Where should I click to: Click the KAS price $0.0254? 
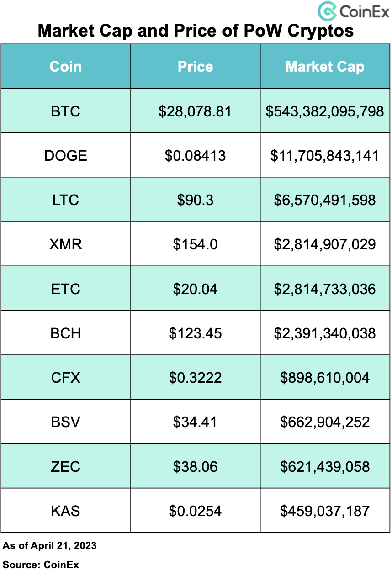196,511
